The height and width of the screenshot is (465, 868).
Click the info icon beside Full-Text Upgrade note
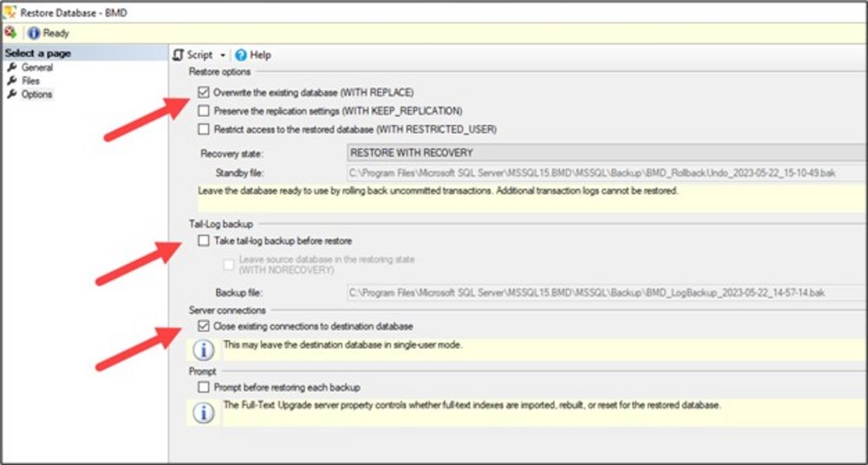[x=203, y=413]
